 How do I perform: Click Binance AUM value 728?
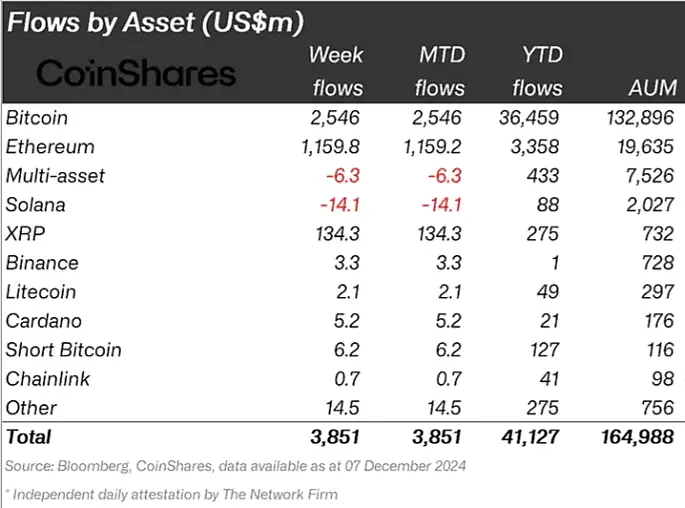pyautogui.click(x=658, y=263)
